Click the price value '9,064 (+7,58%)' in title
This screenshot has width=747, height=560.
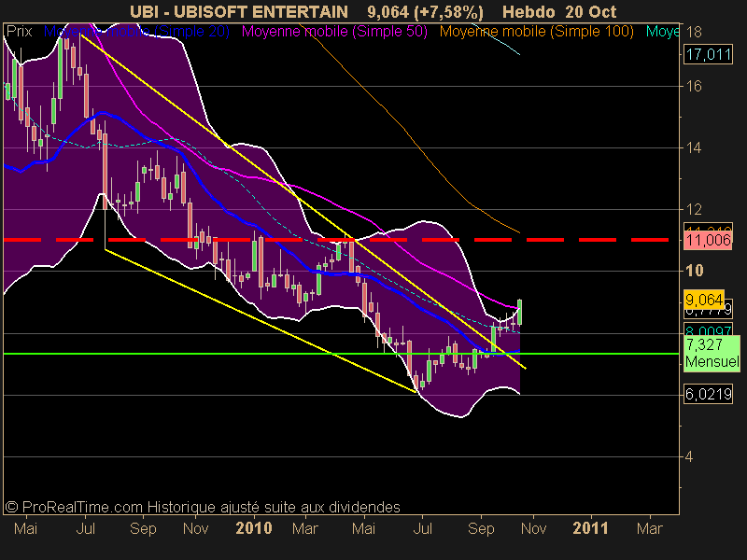pos(426,12)
